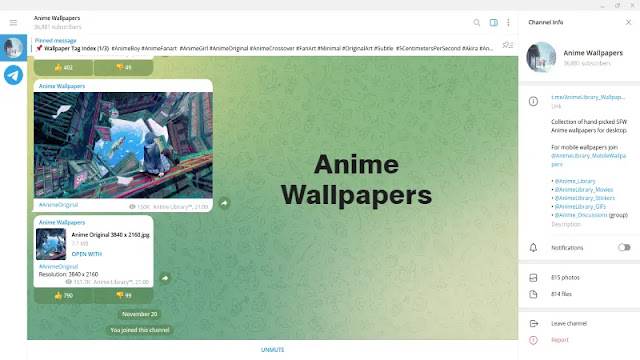
Task: Click the thumbs down 99 reaction
Action: (124, 295)
